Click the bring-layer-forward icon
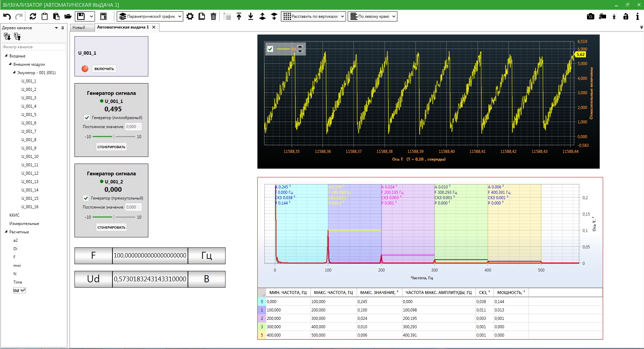Screen dimensions: 644x349 [262, 16]
